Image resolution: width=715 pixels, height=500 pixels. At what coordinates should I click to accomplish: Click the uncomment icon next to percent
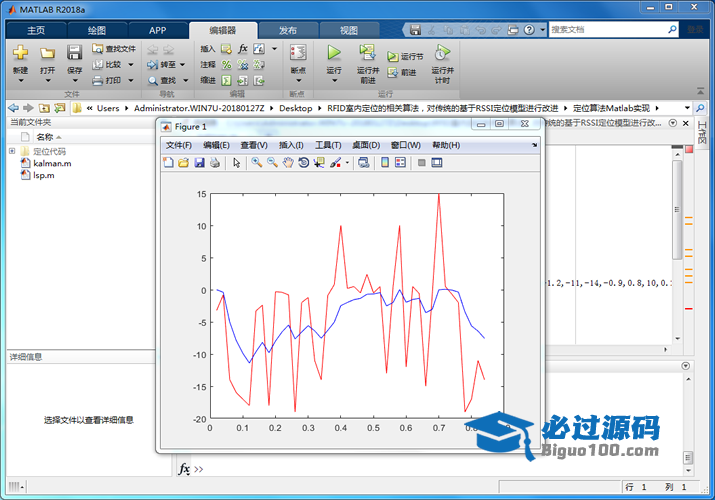click(x=243, y=64)
